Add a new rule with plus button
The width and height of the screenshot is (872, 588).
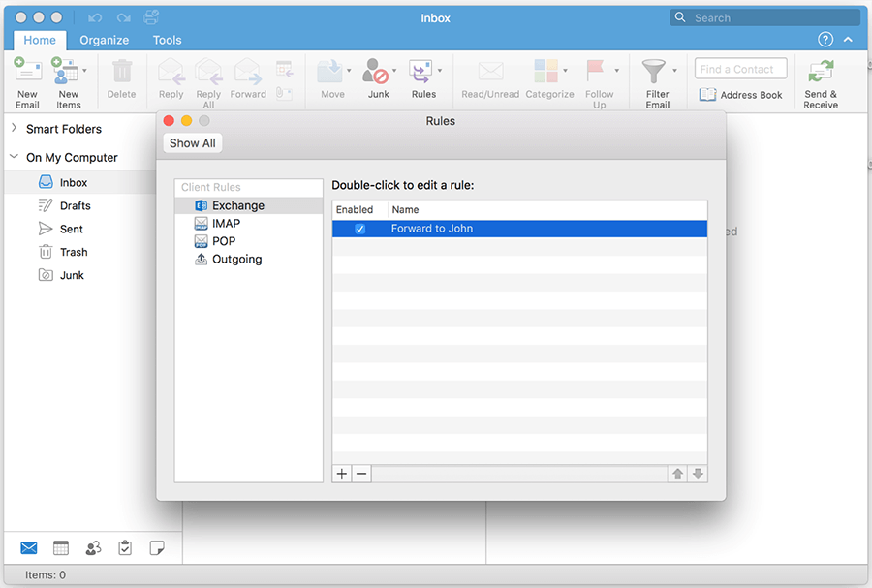[x=342, y=474]
